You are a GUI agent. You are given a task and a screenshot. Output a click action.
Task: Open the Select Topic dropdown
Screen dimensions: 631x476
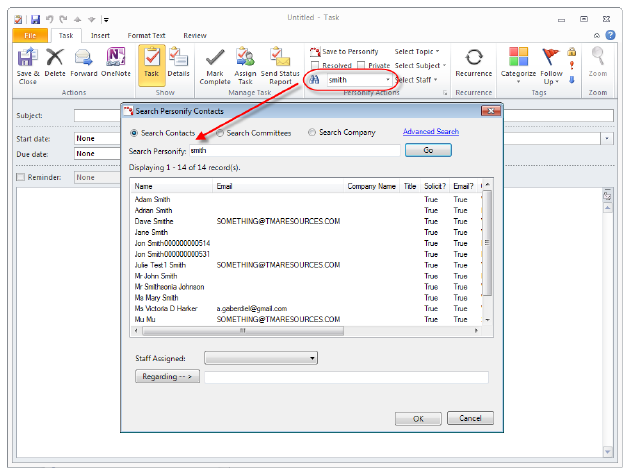pos(418,51)
